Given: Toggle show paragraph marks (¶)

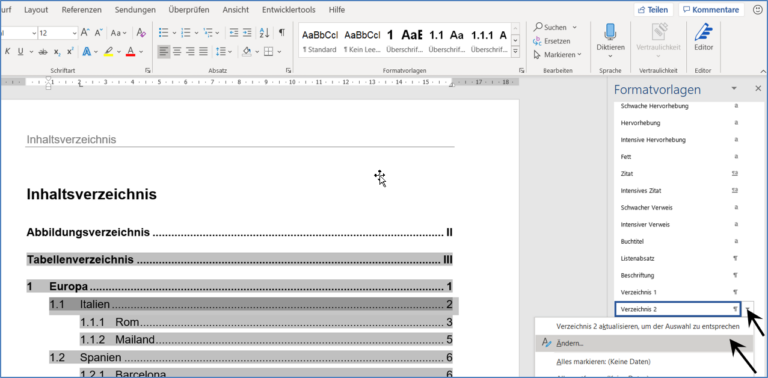Looking at the screenshot, I should (x=282, y=33).
